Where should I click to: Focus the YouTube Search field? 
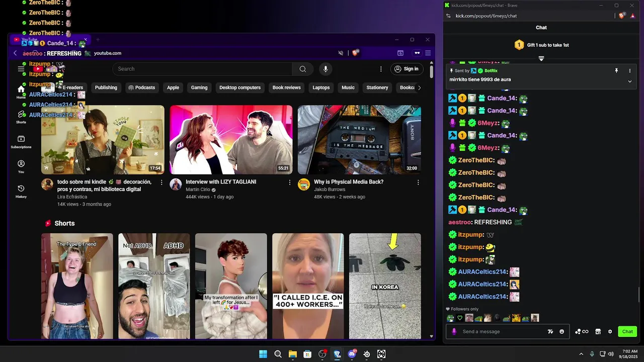tap(202, 69)
